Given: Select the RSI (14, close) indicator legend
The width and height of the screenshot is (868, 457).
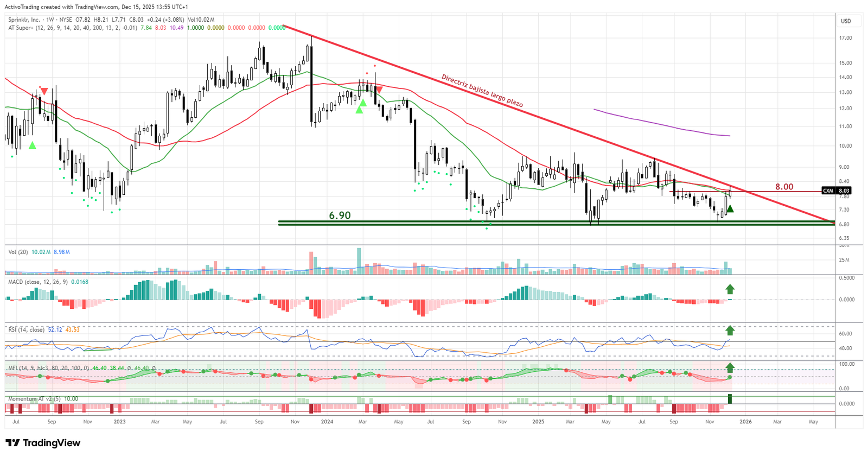Looking at the screenshot, I should click(x=26, y=329).
